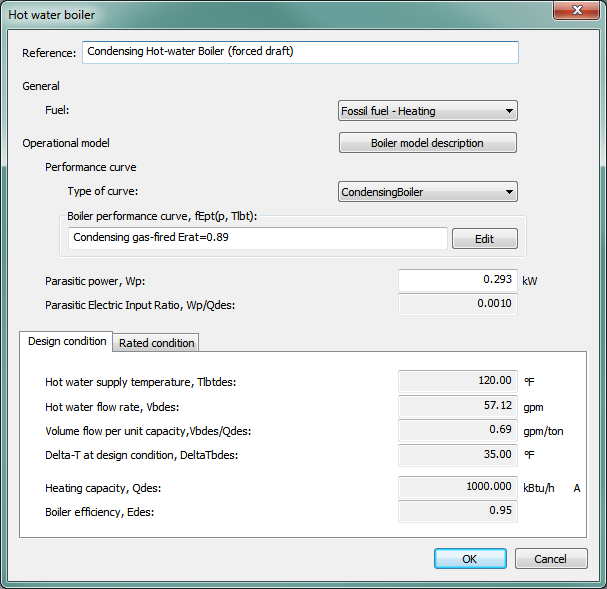The image size is (607, 589).
Task: Click the Delta-T at design condition value
Action: click(x=457, y=456)
